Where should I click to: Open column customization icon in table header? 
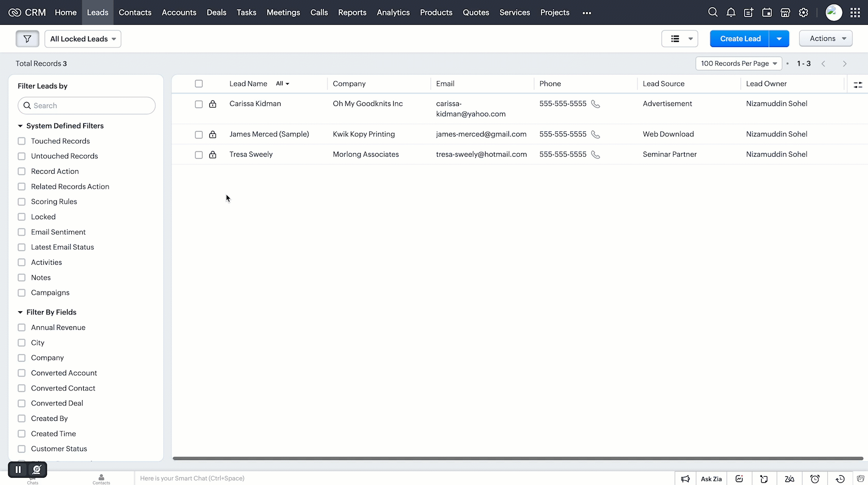[x=858, y=84]
